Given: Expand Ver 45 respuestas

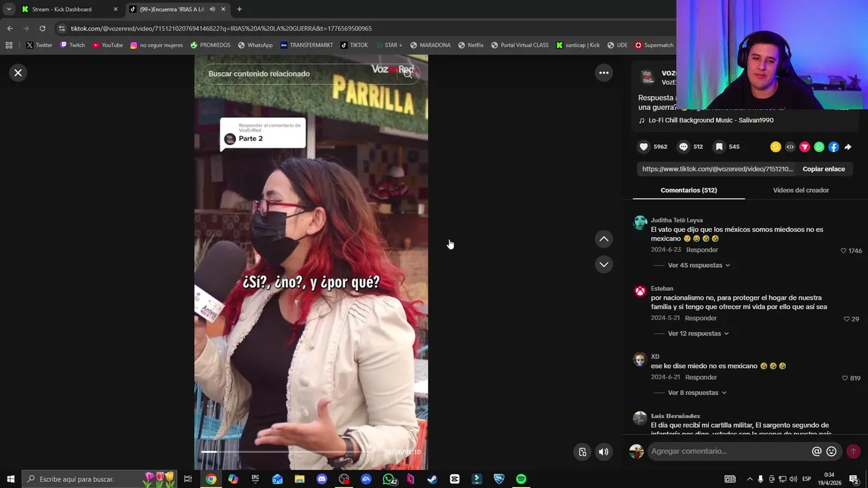Looking at the screenshot, I should (x=699, y=265).
